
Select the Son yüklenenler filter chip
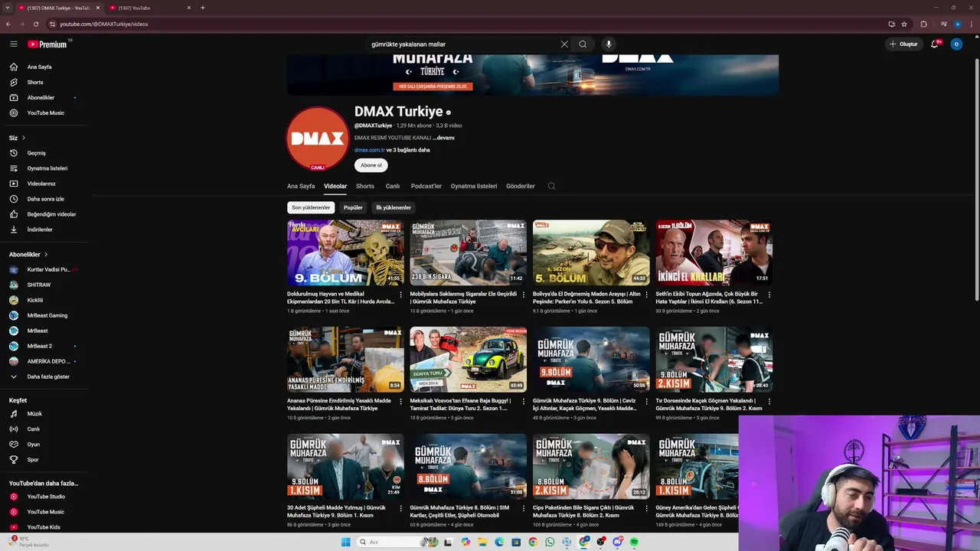point(311,207)
